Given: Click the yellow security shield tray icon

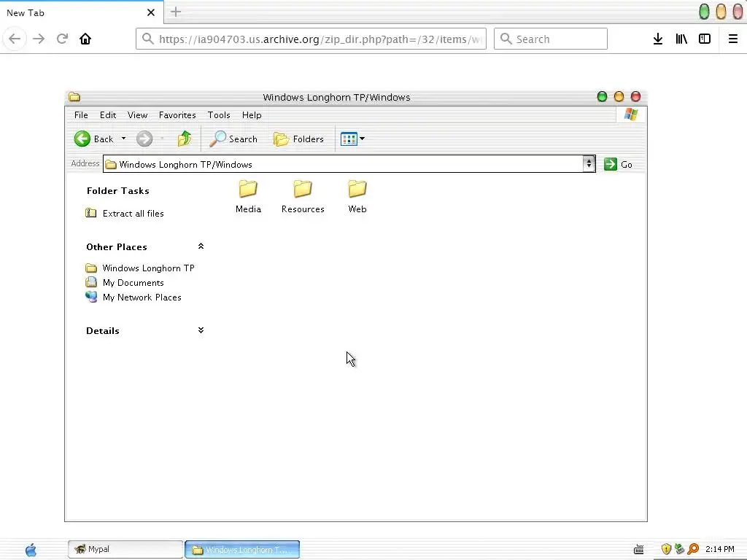Looking at the screenshot, I should [666, 549].
